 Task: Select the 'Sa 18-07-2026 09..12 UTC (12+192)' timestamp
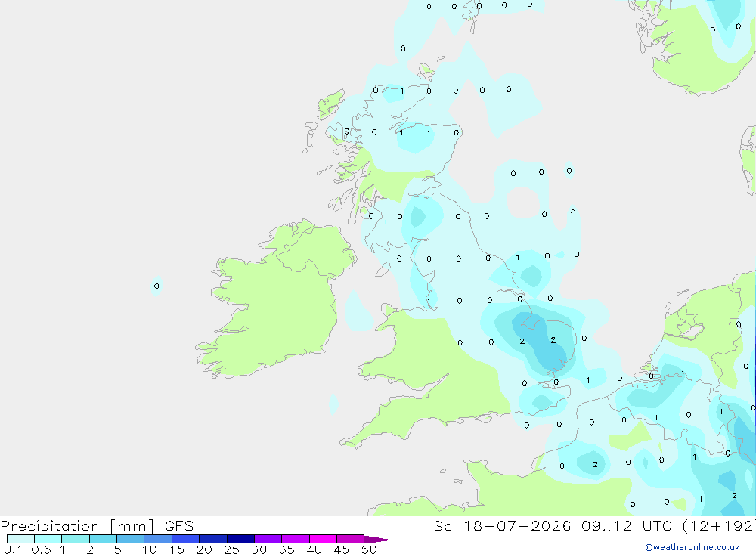point(594,526)
